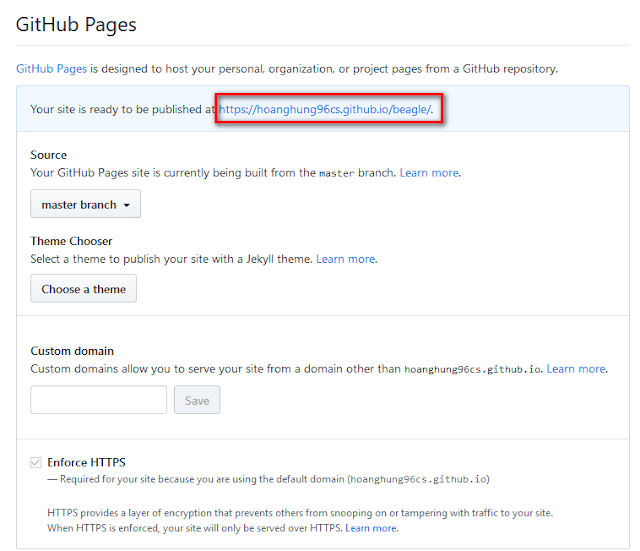Click the GitHub Pages section heading
Viewport: 640px width, 551px height.
(76, 24)
